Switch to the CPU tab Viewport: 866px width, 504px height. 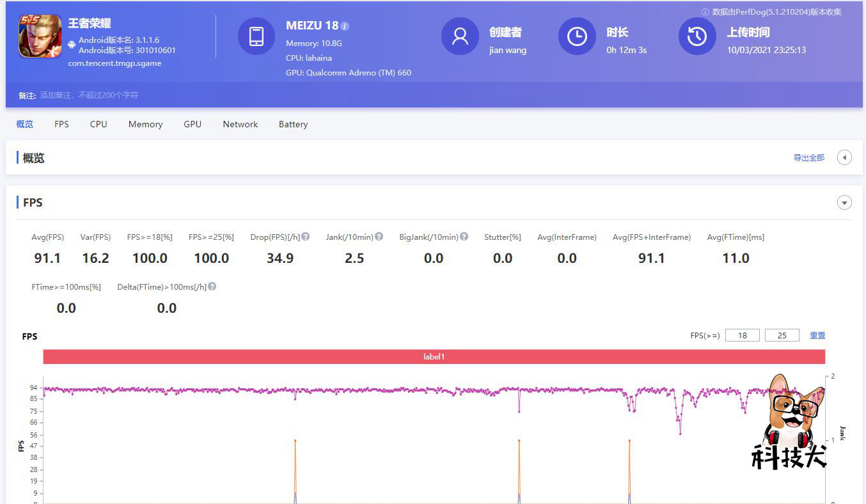coord(98,124)
